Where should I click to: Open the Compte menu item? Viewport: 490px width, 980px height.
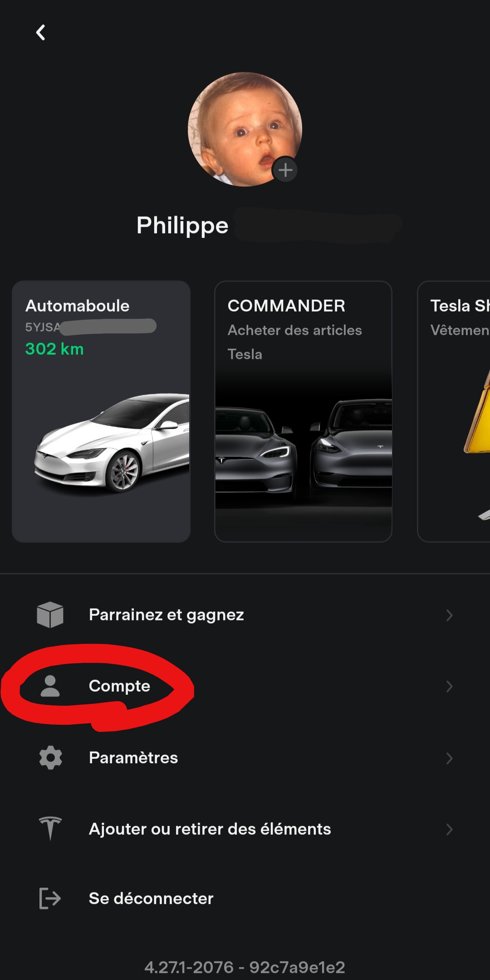(245, 686)
